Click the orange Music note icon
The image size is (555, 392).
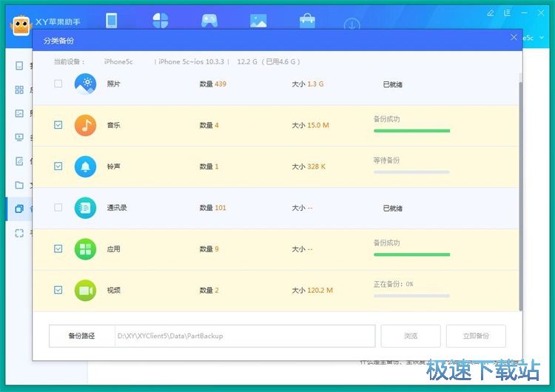tap(85, 125)
